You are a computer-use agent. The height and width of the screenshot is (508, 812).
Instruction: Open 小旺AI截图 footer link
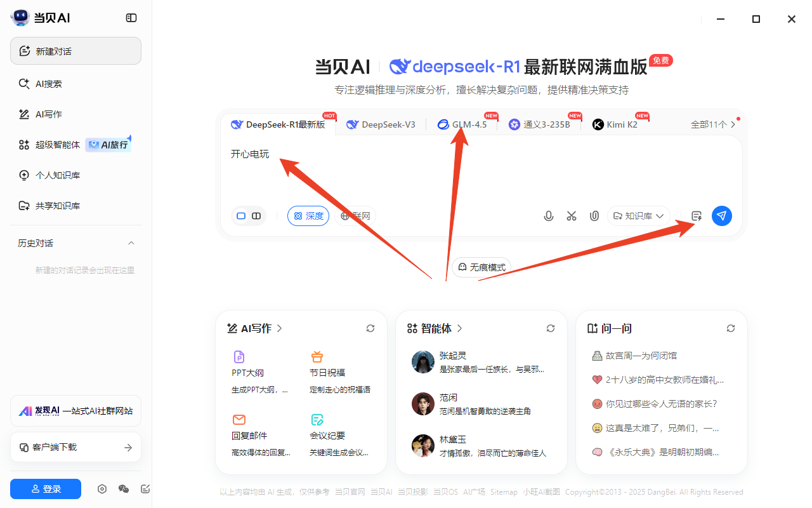point(542,492)
